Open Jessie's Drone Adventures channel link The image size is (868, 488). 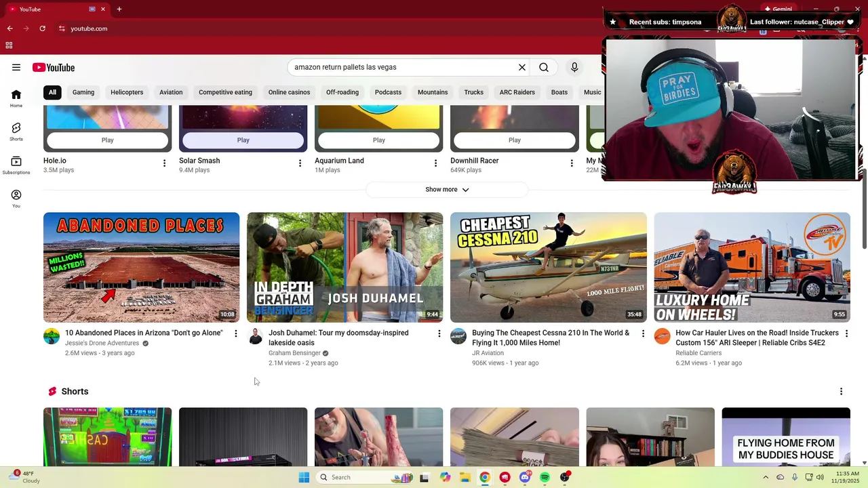[x=102, y=343]
